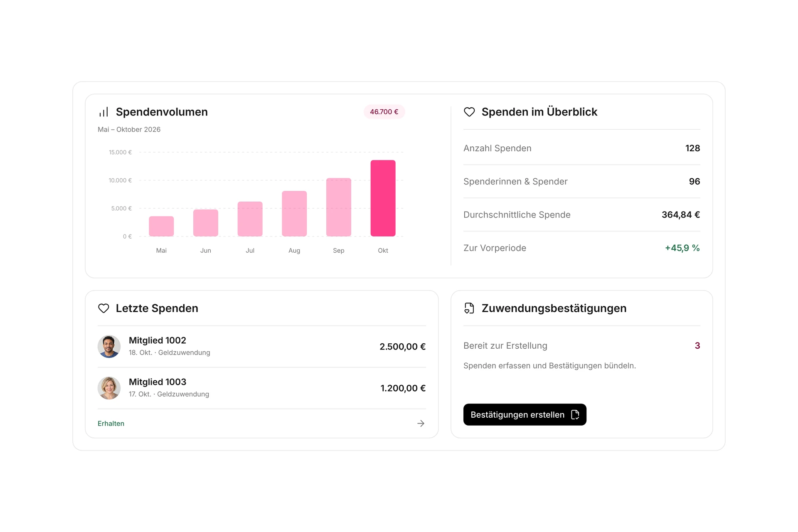Viewport: 798px width, 532px height.
Task: Open the Mitglied 1002 donation entry
Action: click(x=262, y=347)
